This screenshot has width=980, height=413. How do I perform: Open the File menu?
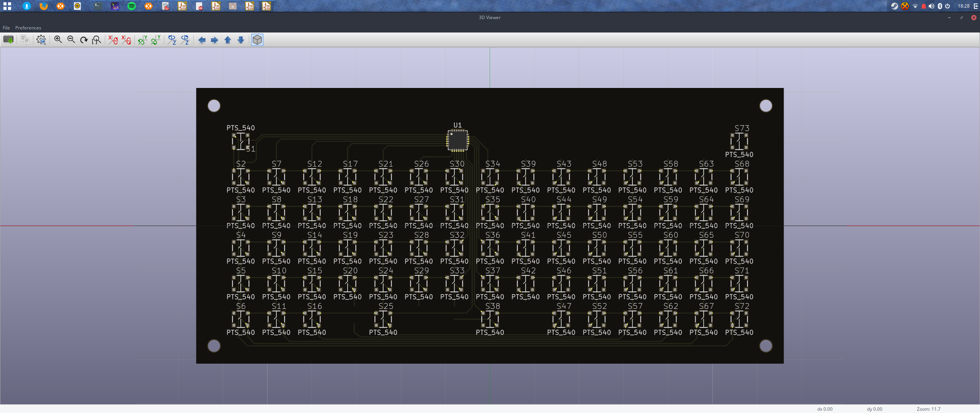[x=6, y=28]
